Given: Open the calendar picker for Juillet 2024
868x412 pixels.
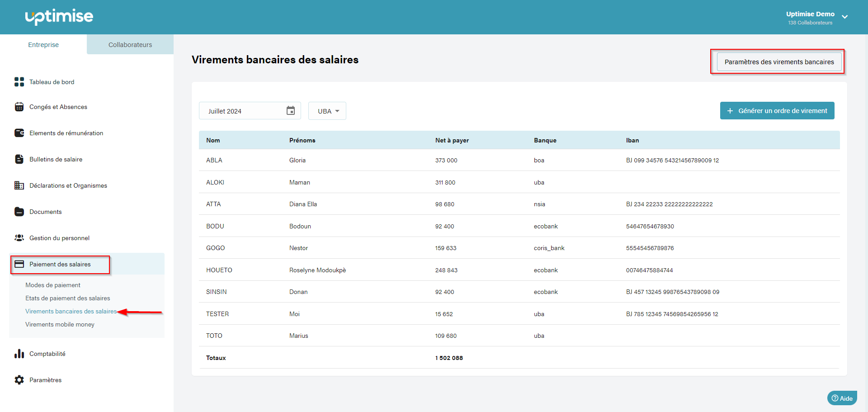Looking at the screenshot, I should pyautogui.click(x=290, y=111).
